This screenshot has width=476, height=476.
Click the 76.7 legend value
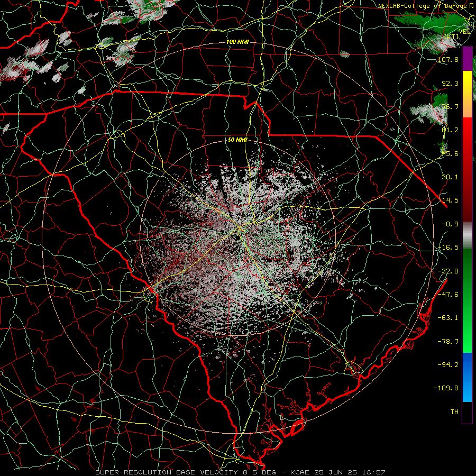click(x=450, y=106)
